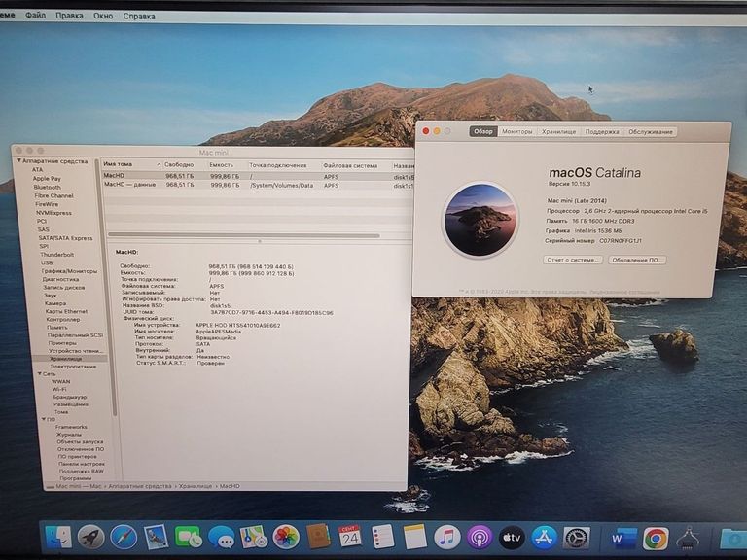
Task: Open FaceTime in the Dock
Action: coord(189,538)
